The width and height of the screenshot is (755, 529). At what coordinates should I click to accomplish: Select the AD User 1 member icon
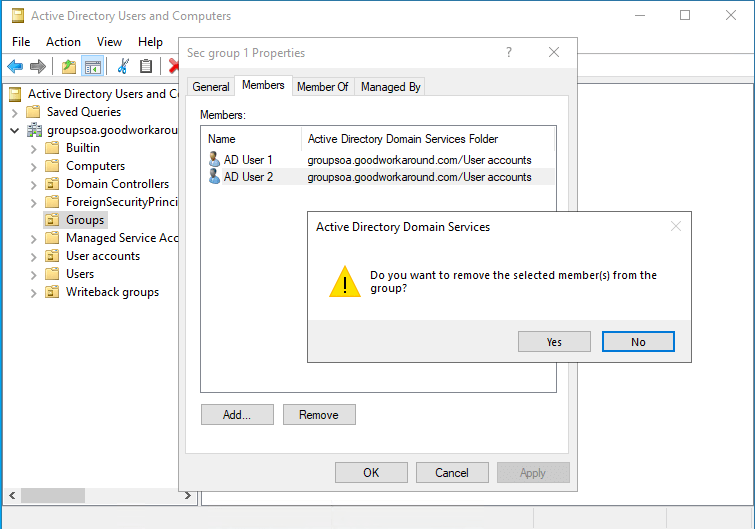pyautogui.click(x=214, y=160)
